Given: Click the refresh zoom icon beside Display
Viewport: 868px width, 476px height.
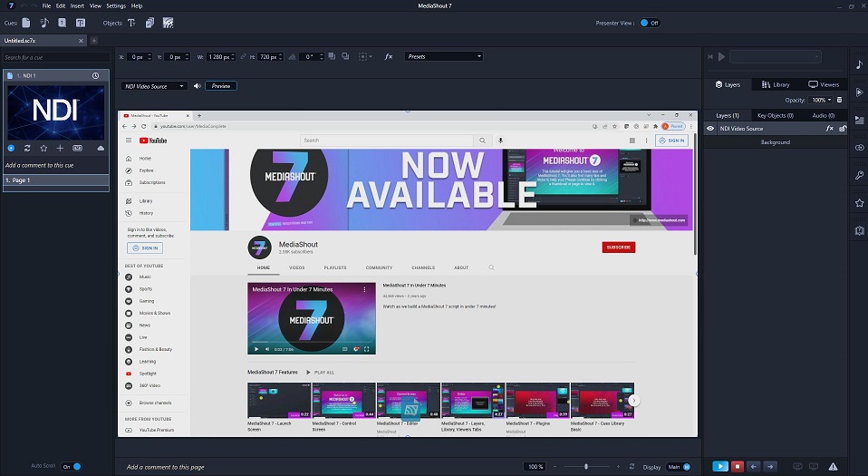Looking at the screenshot, I should (632, 467).
